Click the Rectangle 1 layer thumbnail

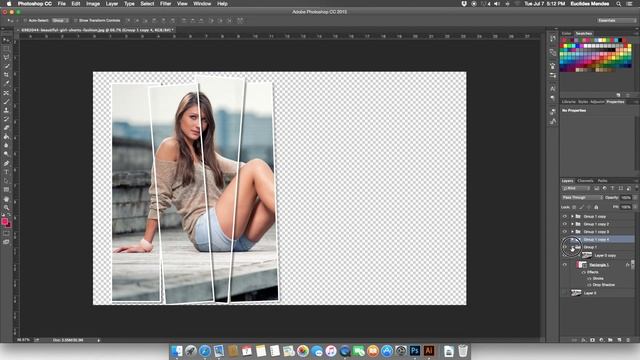581,265
